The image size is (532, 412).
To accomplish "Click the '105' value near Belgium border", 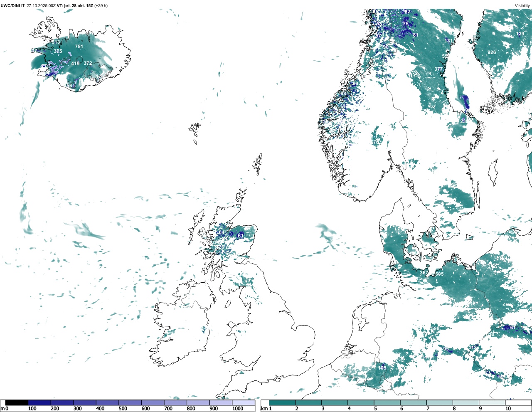I will (382, 368).
